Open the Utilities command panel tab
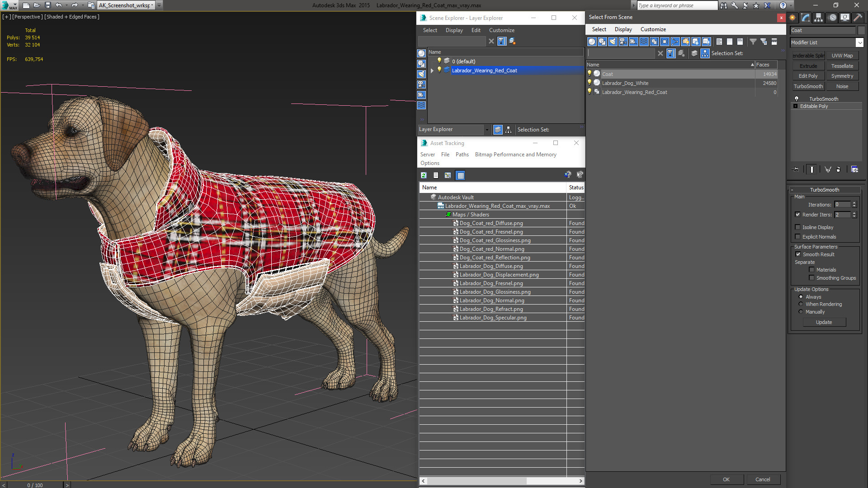The width and height of the screenshot is (868, 488). (x=858, y=18)
